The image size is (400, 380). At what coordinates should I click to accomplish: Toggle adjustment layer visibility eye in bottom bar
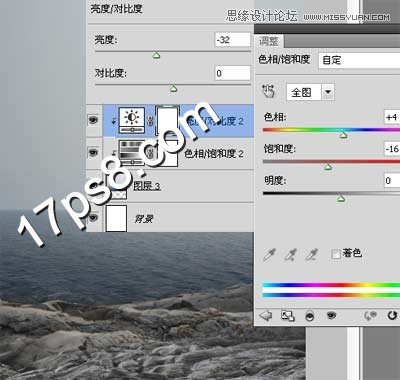pyautogui.click(x=331, y=315)
